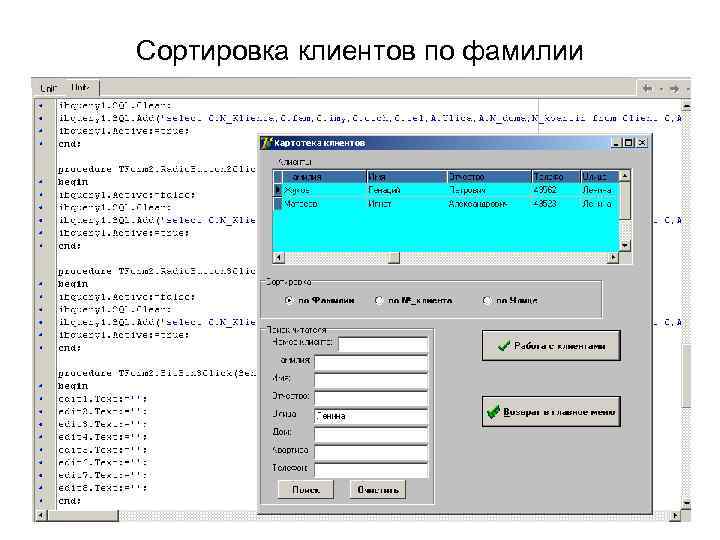Screen dimensions: 720x540
Task: Open the back-arrow history dropdown in the editor
Action: point(660,89)
